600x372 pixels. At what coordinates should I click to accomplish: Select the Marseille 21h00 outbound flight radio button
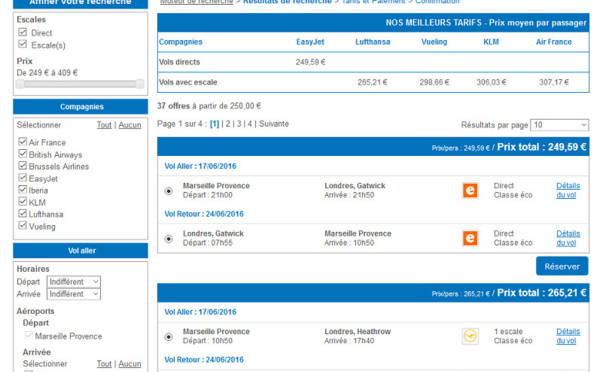point(168,191)
